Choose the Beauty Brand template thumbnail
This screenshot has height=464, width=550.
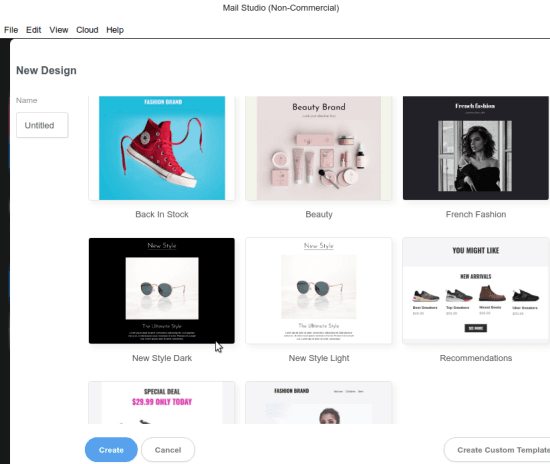(x=318, y=148)
